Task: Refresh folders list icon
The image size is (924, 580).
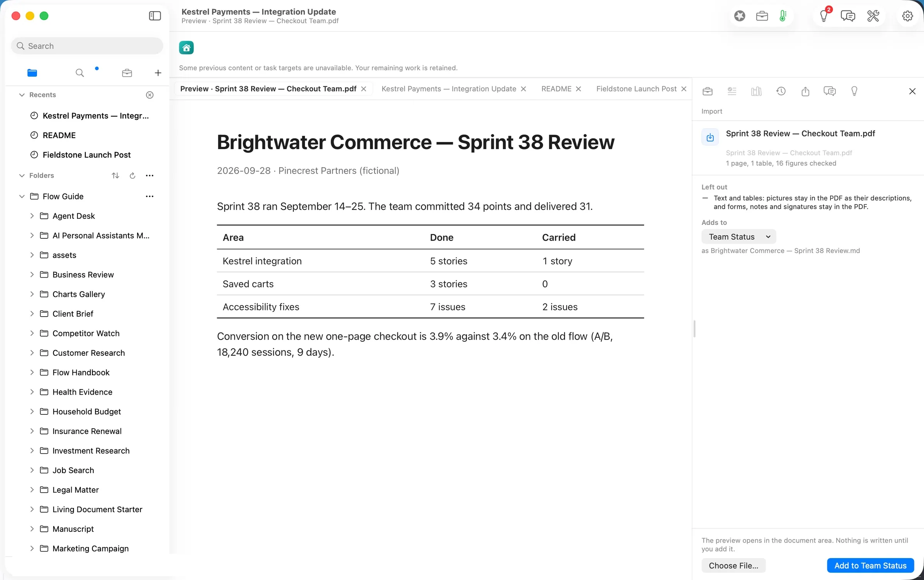Action: 132,176
